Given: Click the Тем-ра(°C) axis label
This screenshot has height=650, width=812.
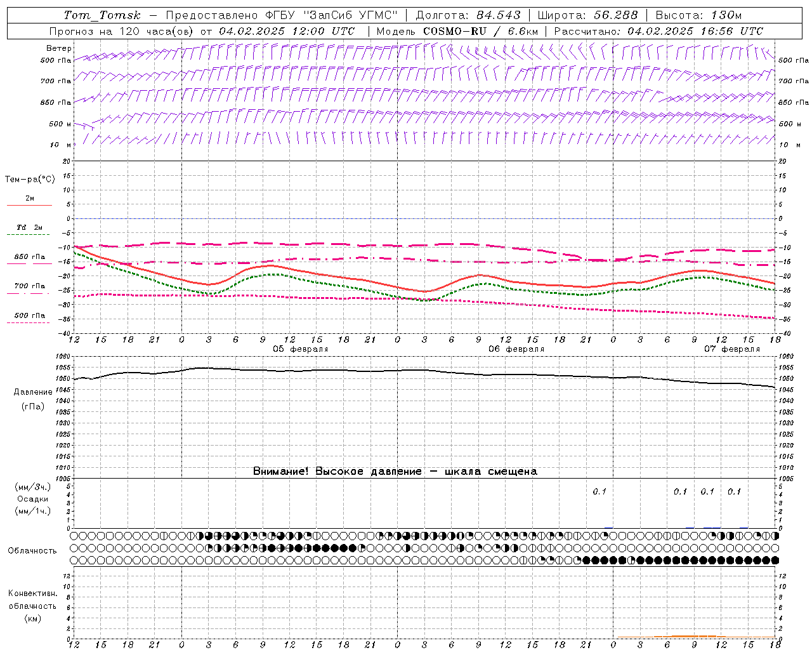Looking at the screenshot, I should tap(30, 180).
